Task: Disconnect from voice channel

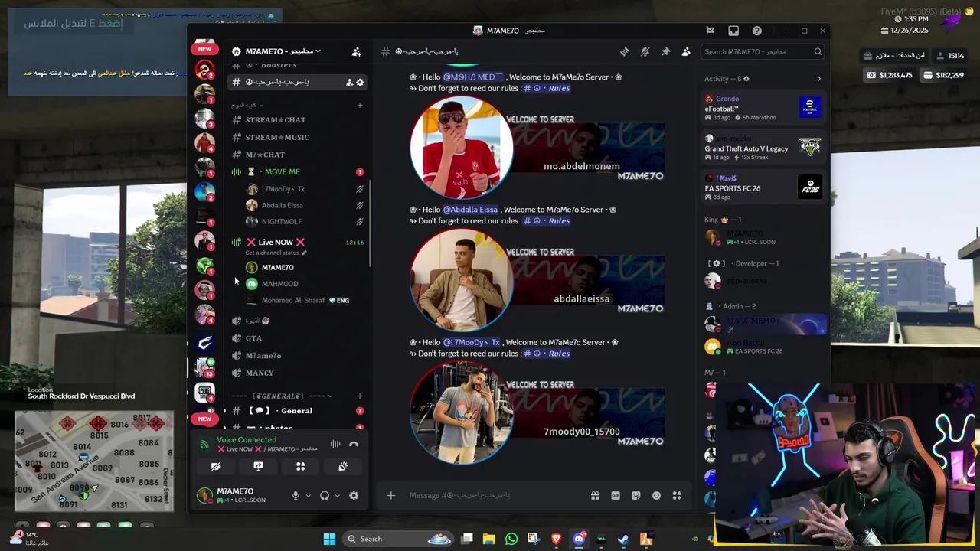Action: pos(354,444)
